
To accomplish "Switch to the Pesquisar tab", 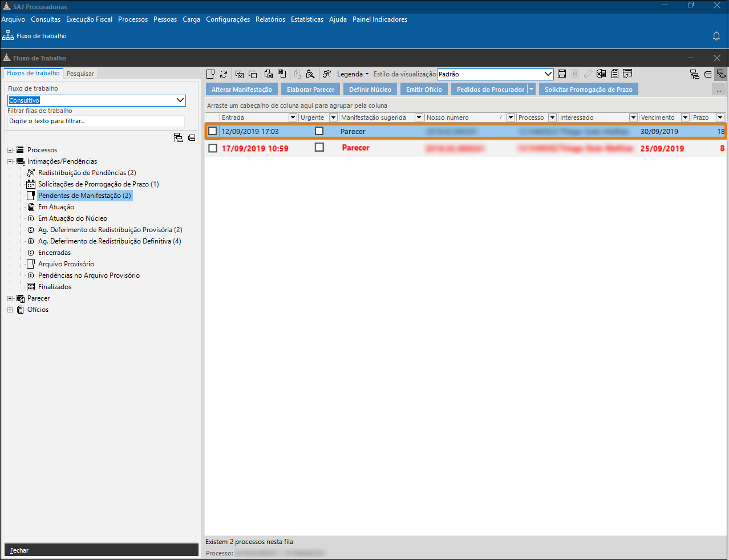I will click(x=80, y=74).
